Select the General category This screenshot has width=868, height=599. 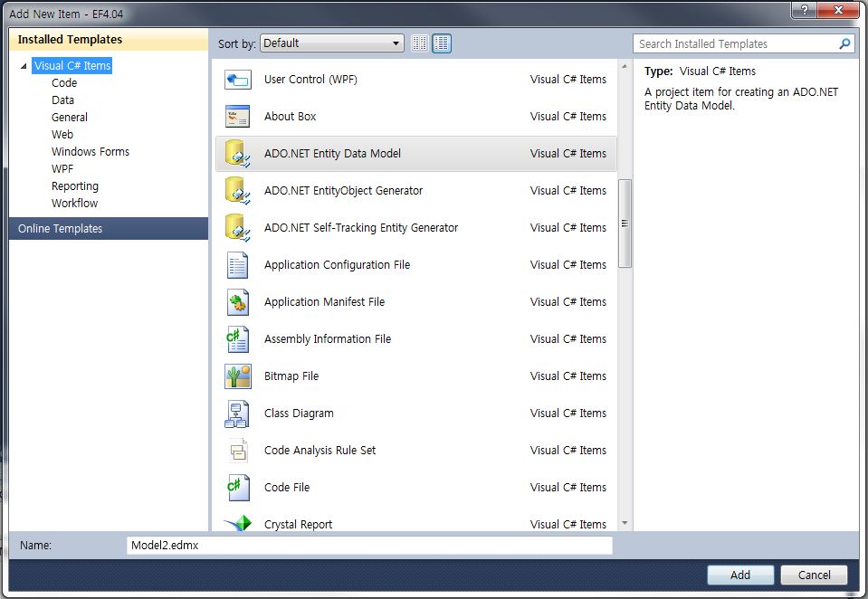[x=69, y=118]
